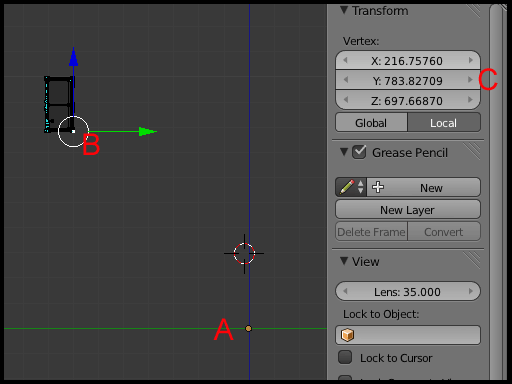The height and width of the screenshot is (384, 512).
Task: Switch vertex coordinates to Global
Action: [x=371, y=123]
